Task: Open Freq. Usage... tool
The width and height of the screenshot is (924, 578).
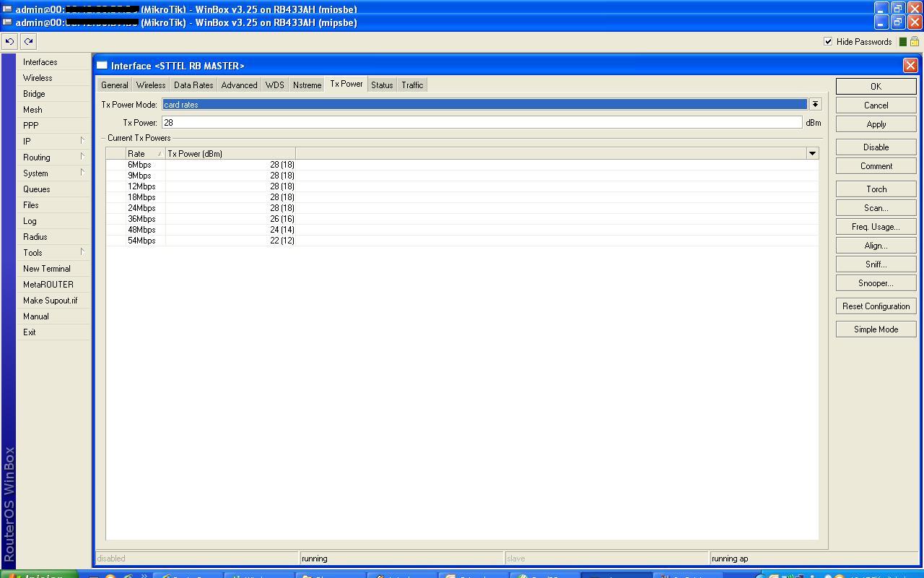Action: [876, 226]
